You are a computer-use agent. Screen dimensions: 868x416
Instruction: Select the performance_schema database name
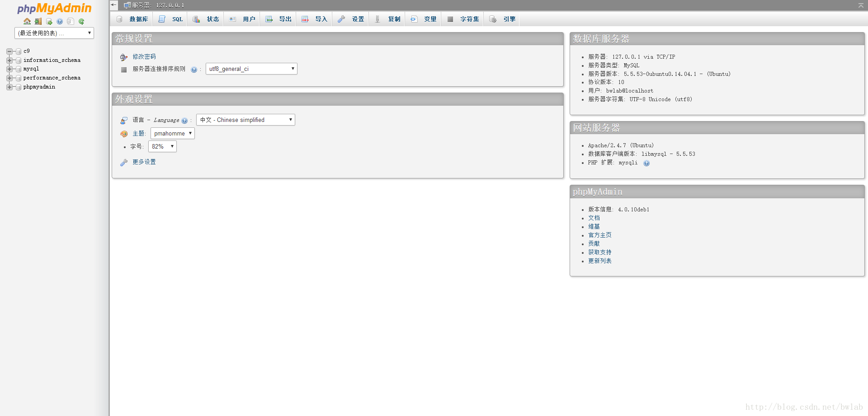[x=52, y=78]
